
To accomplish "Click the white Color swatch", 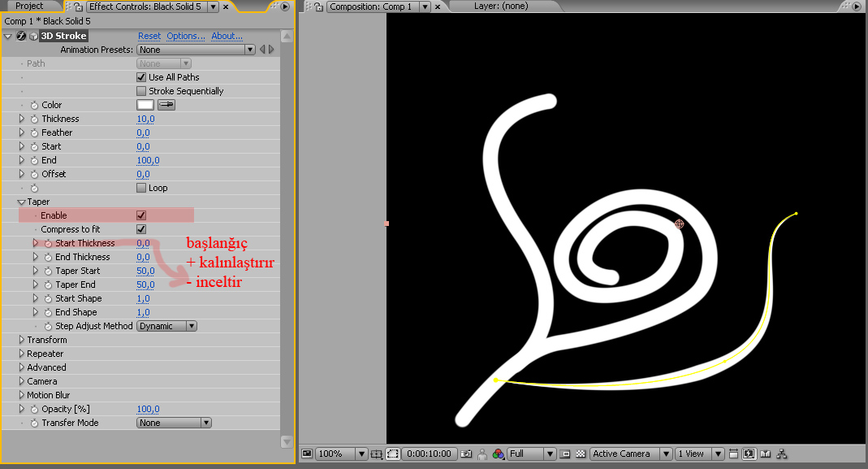I will click(145, 105).
